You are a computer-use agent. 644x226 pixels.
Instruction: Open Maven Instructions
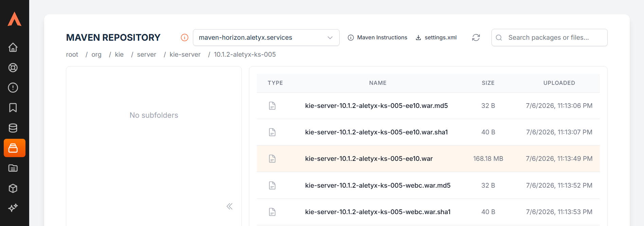(377, 37)
